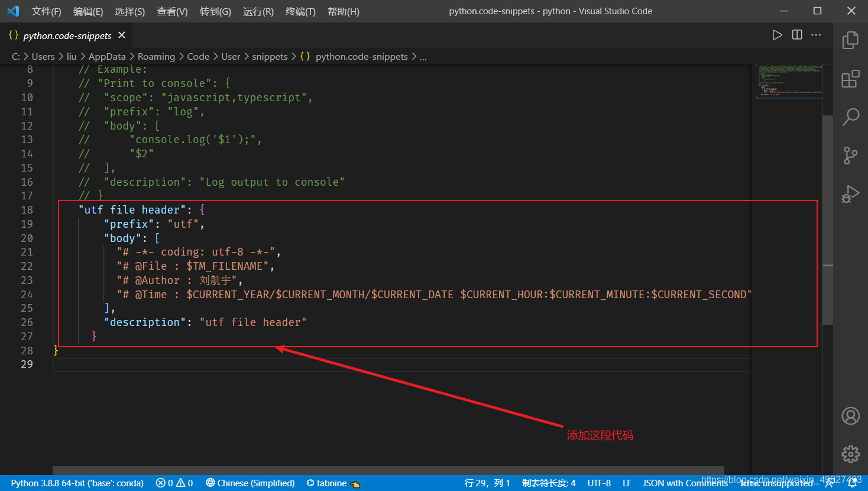Click the commented console.log('$1') line

coord(170,140)
